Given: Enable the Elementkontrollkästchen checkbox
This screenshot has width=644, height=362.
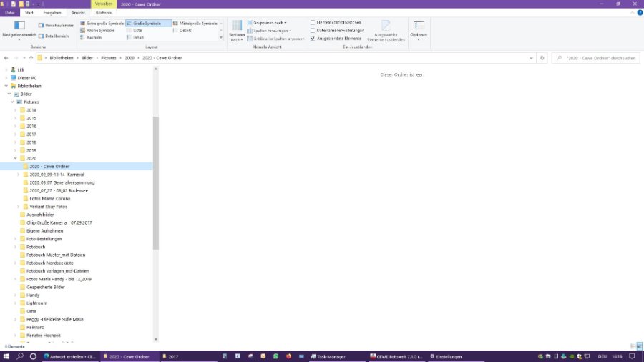Looking at the screenshot, I should click(x=313, y=23).
